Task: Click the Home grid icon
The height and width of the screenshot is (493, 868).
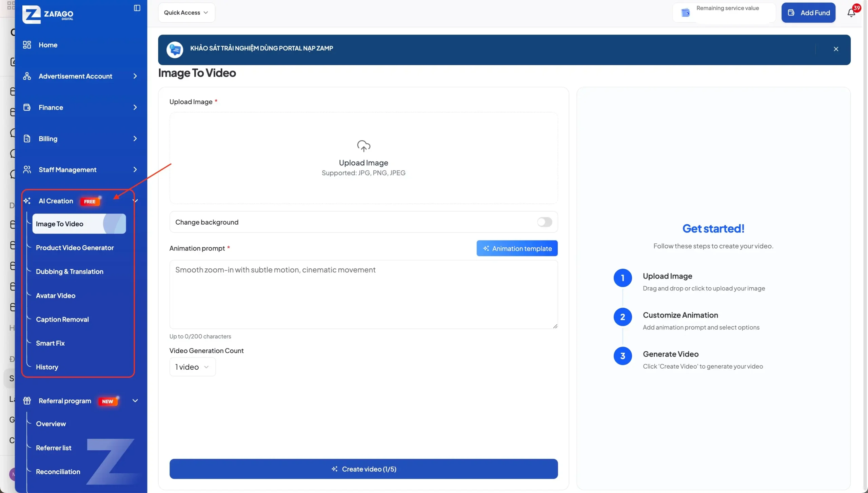Action: [27, 45]
